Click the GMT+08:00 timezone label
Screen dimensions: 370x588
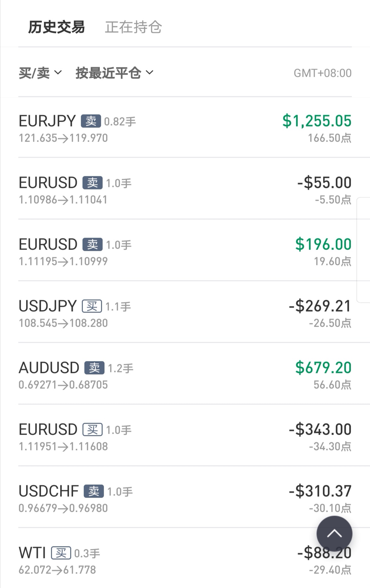pyautogui.click(x=322, y=73)
